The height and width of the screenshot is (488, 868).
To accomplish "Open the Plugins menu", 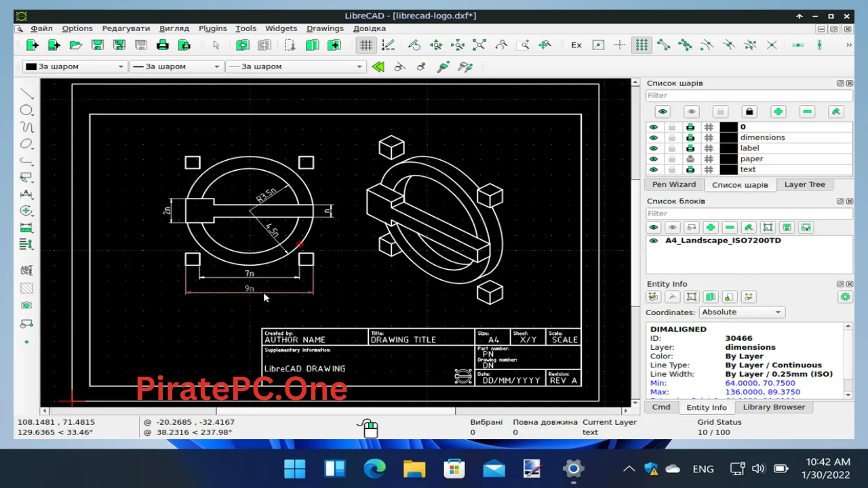I will (x=213, y=28).
